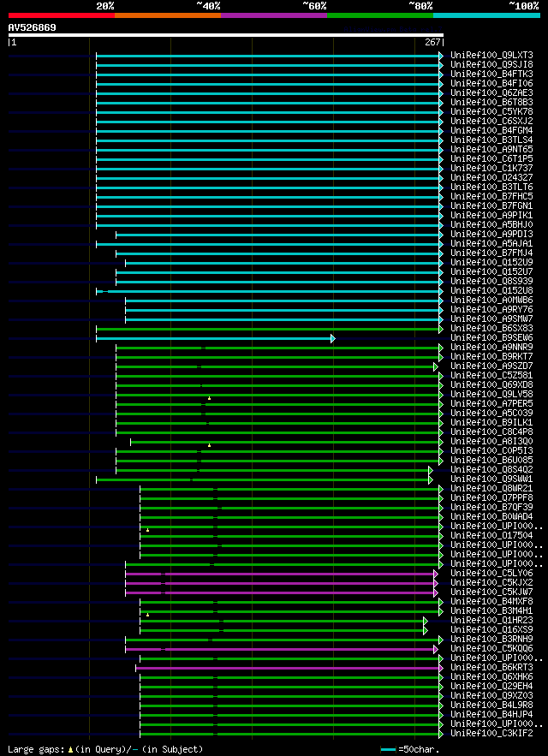Screen dimensions: 548x756
Task: Select the UniRef100_A5BHJ0 label
Action: click(x=491, y=225)
